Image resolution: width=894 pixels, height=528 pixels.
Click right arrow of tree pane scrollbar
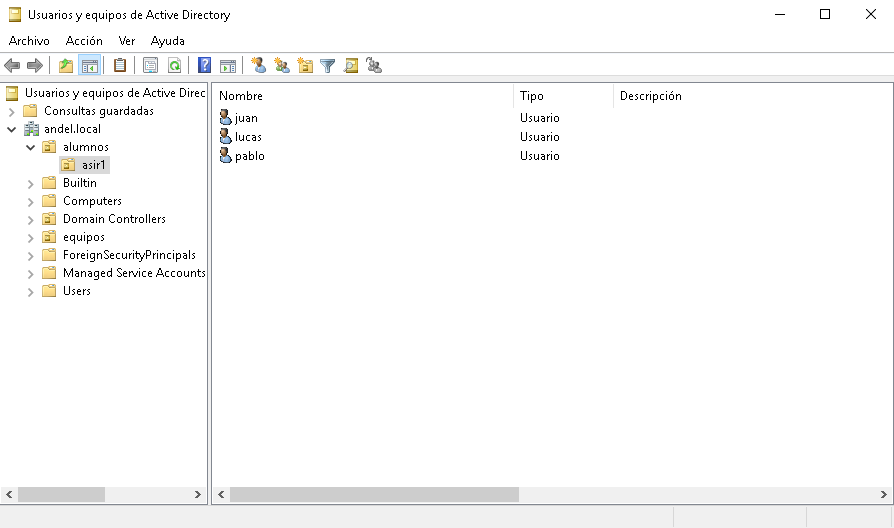coord(198,494)
